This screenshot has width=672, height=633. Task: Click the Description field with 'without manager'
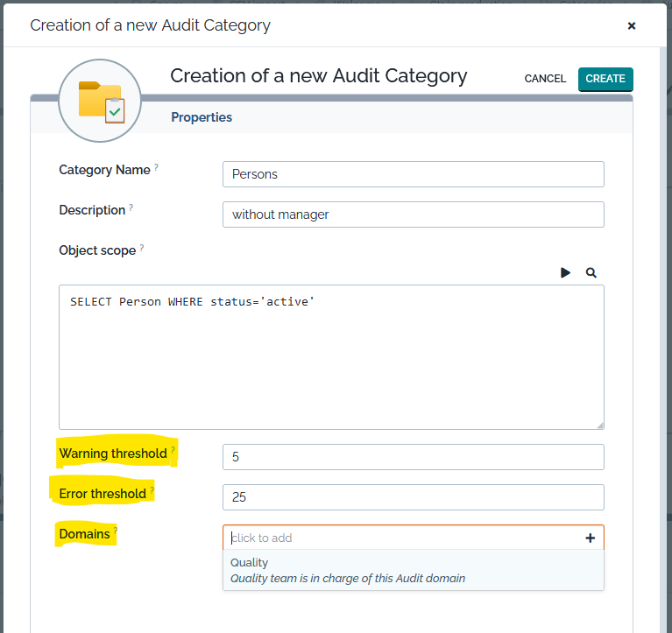click(x=413, y=215)
